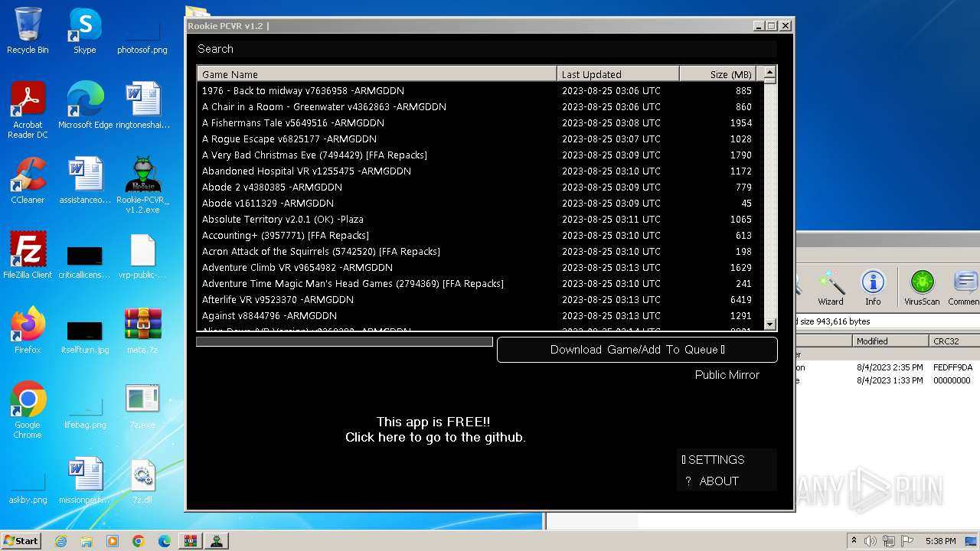Select the ringtoneshai Word document icon
Image resolution: width=980 pixels, height=551 pixels.
click(x=142, y=105)
